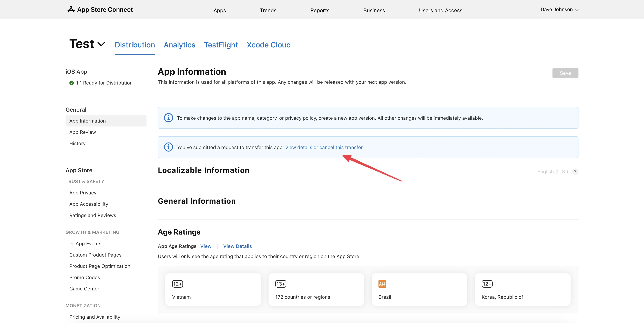Click the info icon in the app name notice
This screenshot has width=644, height=323.
(x=168, y=118)
